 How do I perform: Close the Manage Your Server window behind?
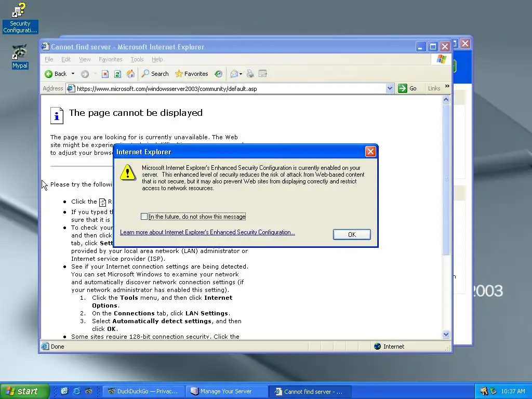tap(465, 44)
